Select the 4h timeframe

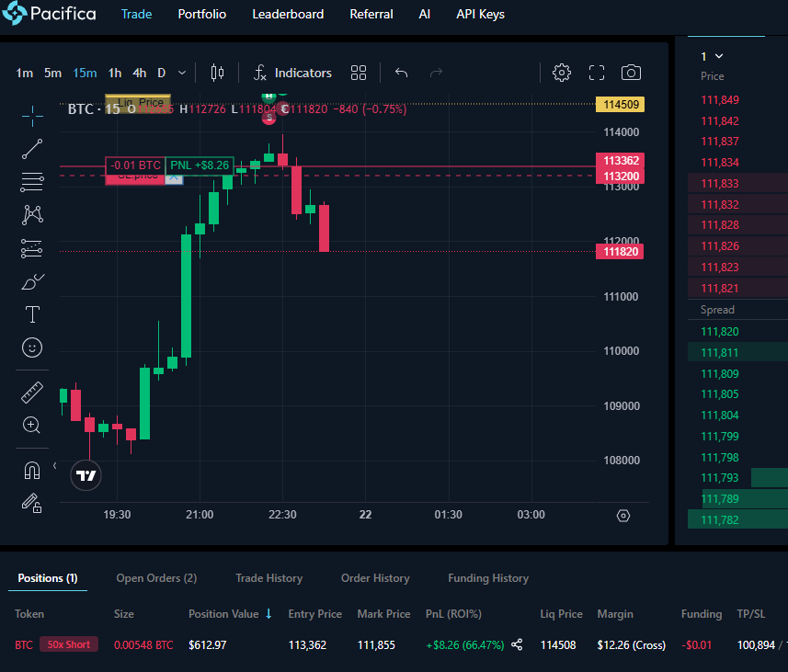pos(139,73)
